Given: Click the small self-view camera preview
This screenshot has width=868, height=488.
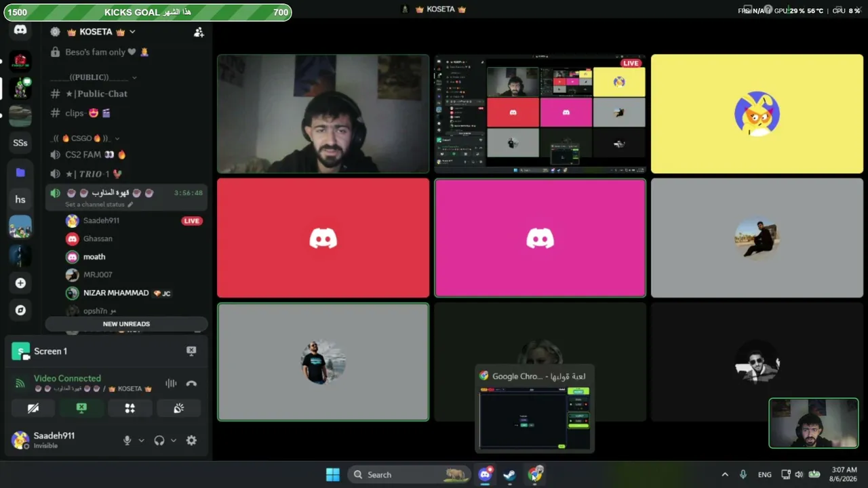Looking at the screenshot, I should pyautogui.click(x=814, y=424).
